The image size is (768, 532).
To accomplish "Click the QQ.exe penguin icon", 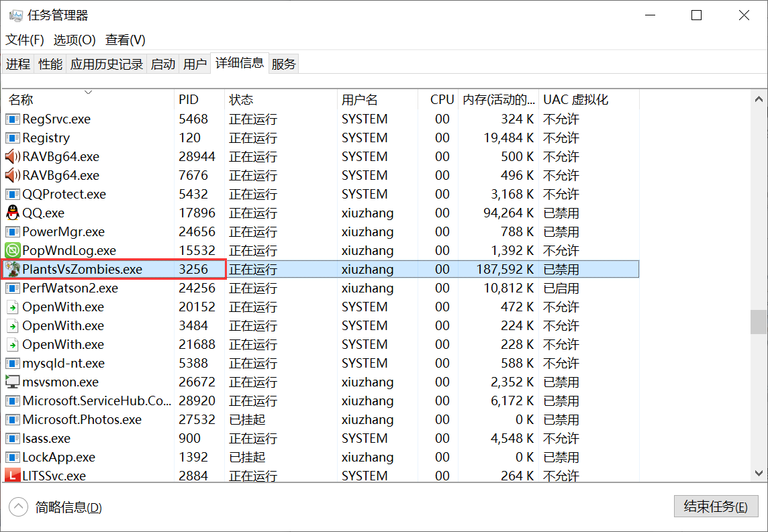I will click(x=13, y=213).
